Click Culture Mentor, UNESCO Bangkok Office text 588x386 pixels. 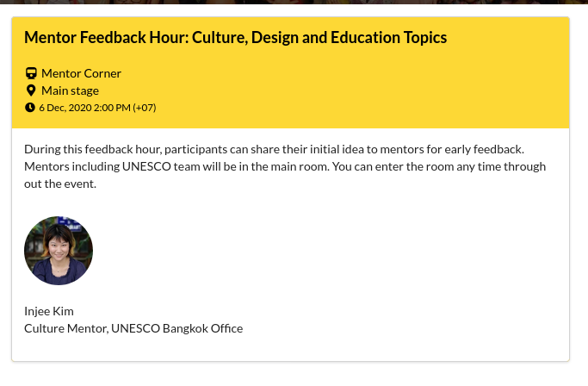click(133, 328)
